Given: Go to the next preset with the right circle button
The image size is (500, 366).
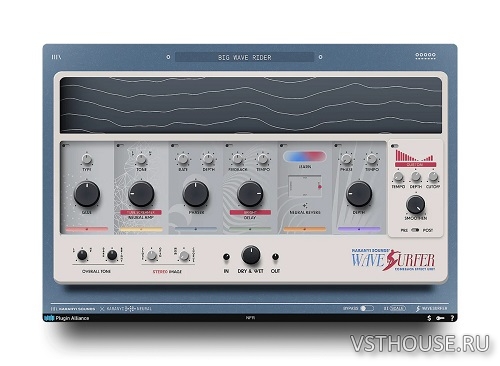Looking at the screenshot, I should (x=320, y=57).
